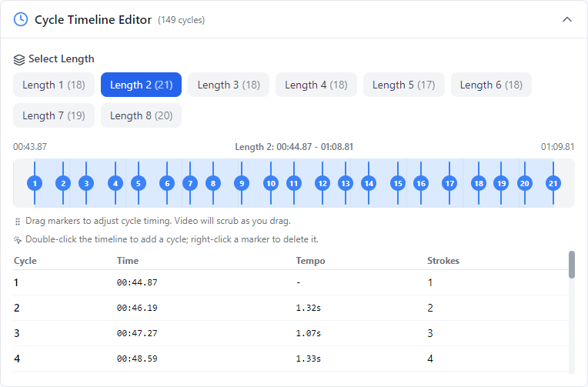Click the Length 2 time range label
The width and height of the screenshot is (588, 387).
pyautogui.click(x=294, y=147)
